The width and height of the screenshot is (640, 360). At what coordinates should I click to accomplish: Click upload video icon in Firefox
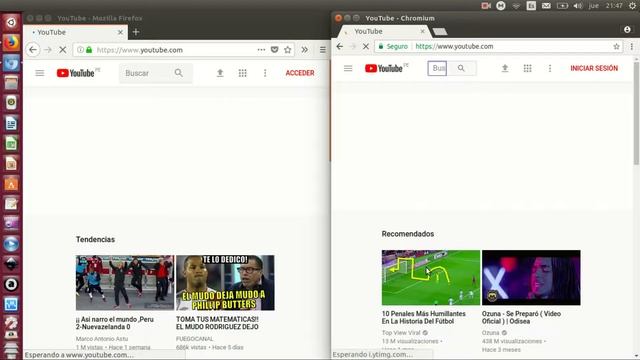pyautogui.click(x=220, y=73)
